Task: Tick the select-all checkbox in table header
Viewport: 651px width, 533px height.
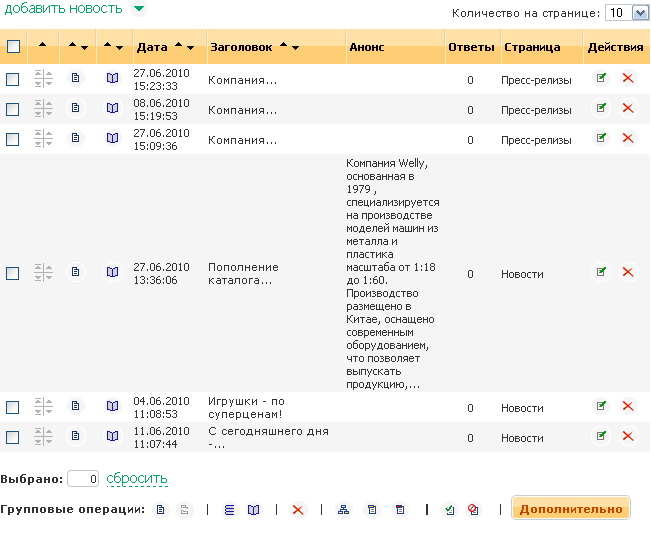Action: (13, 47)
